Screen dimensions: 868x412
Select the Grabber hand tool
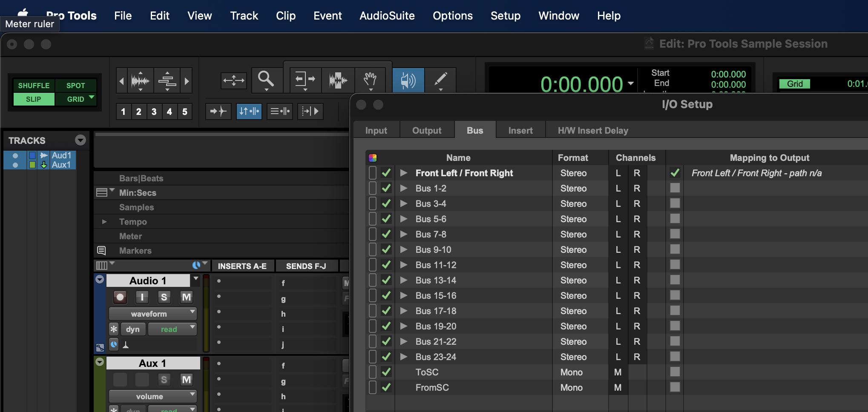pos(370,79)
